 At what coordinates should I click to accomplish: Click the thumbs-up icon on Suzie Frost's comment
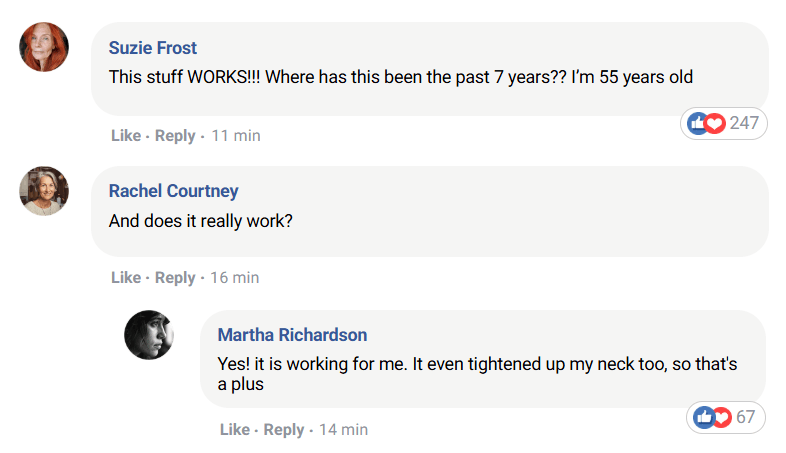[697, 123]
